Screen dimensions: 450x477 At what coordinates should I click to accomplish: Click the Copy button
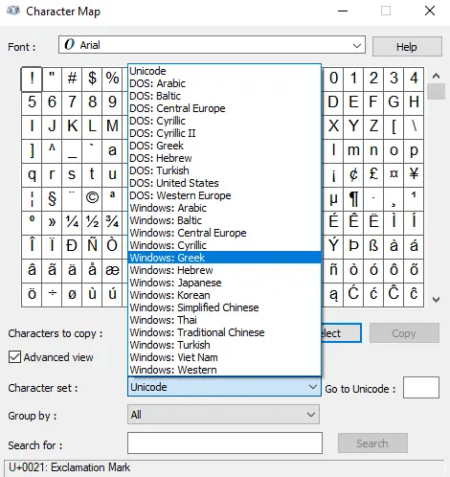tap(404, 333)
